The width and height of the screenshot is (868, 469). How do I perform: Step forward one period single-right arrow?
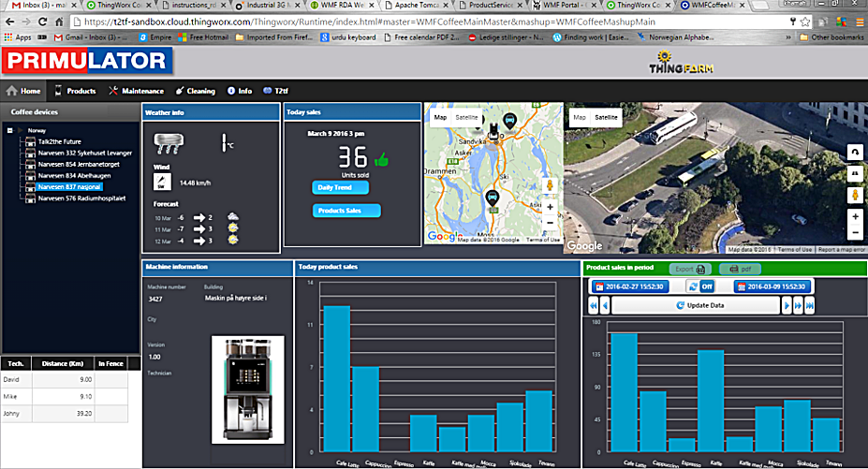(x=787, y=306)
